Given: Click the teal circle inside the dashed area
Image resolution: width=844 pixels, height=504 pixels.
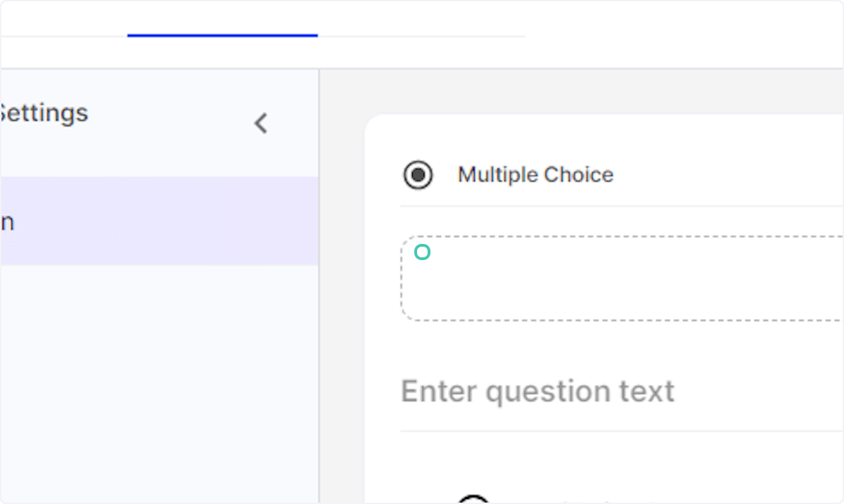Looking at the screenshot, I should click(x=423, y=252).
